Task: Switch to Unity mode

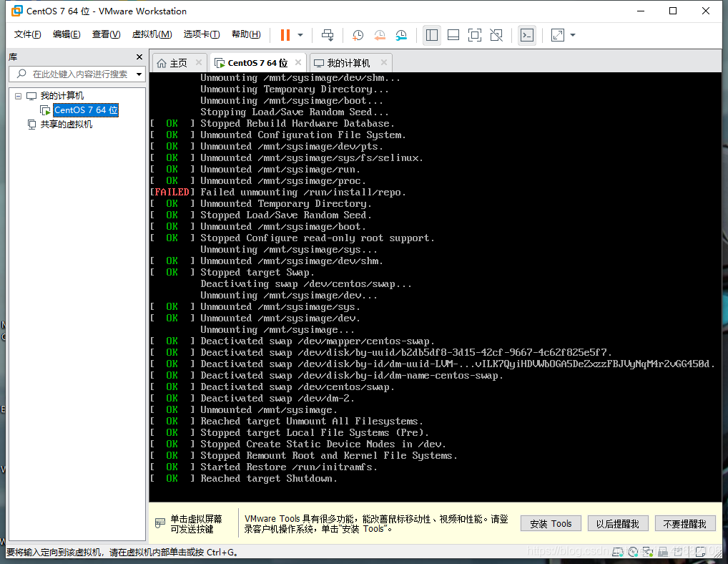Action: [x=496, y=35]
